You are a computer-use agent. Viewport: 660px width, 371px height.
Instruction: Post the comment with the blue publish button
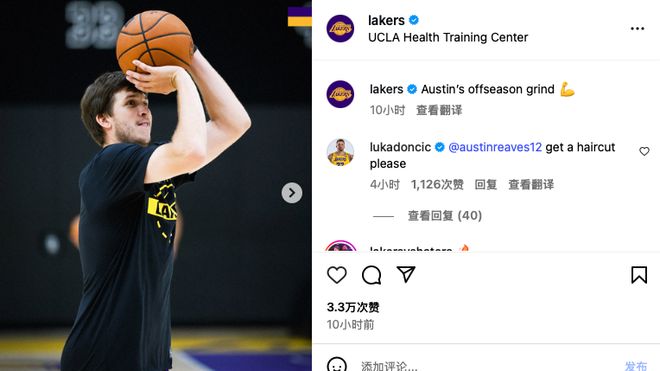(636, 366)
